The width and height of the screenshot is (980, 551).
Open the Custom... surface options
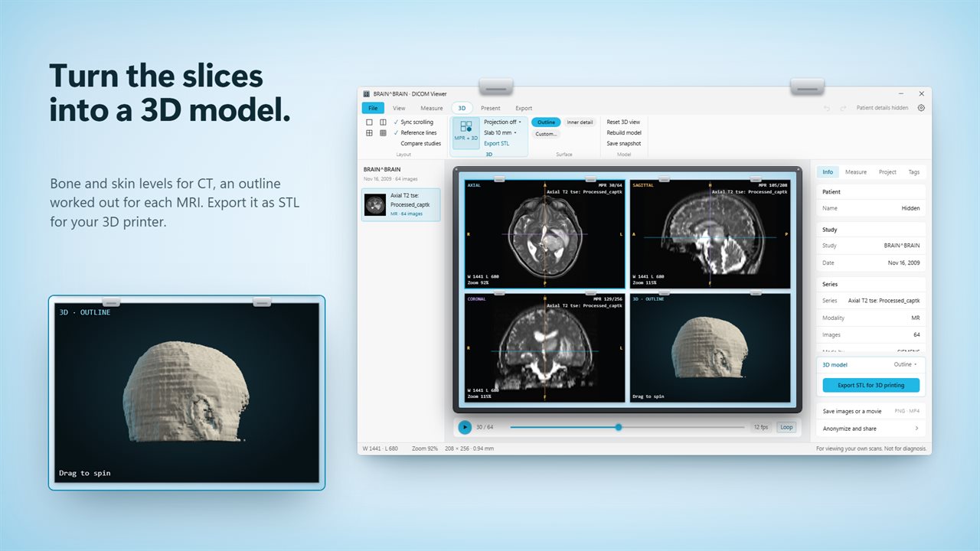coord(546,134)
